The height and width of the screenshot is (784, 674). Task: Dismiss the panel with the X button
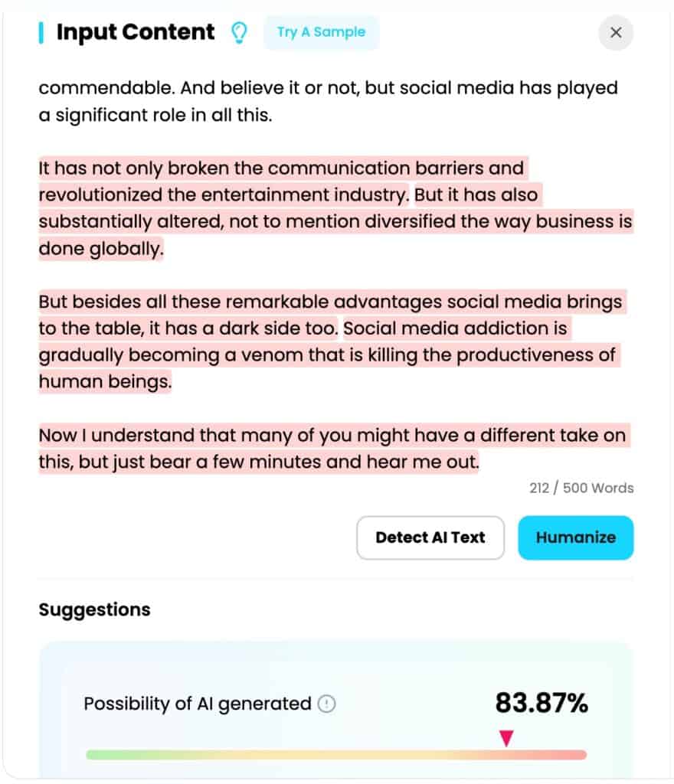pos(616,33)
